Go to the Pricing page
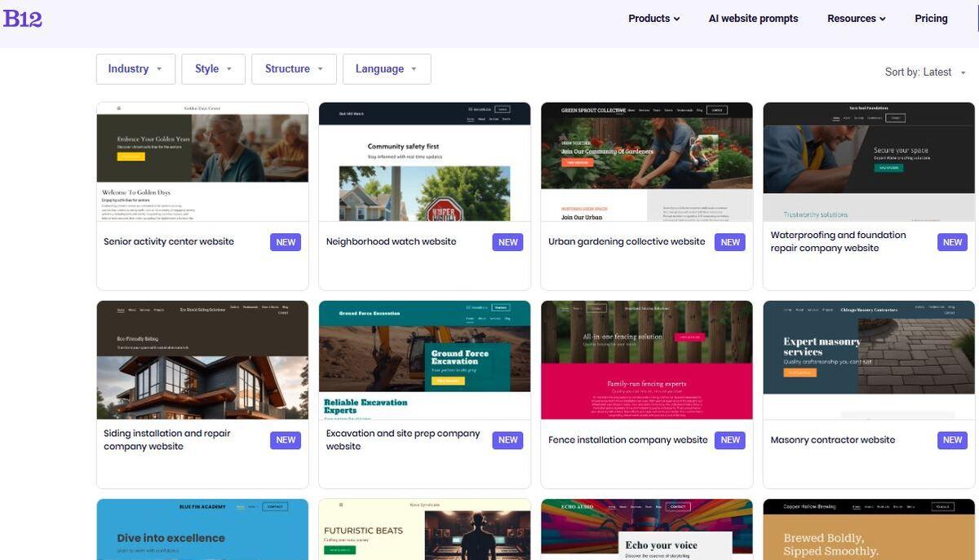The image size is (979, 560). [x=931, y=19]
